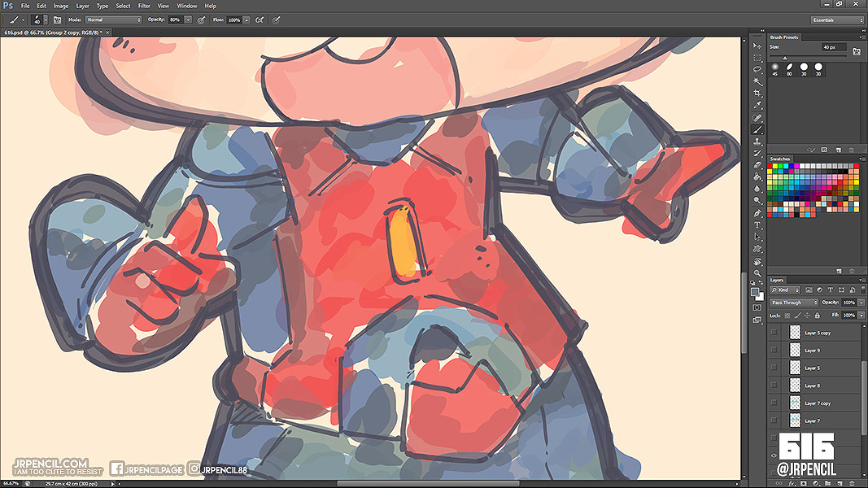
Task: Select the Move tool
Action: point(757,46)
